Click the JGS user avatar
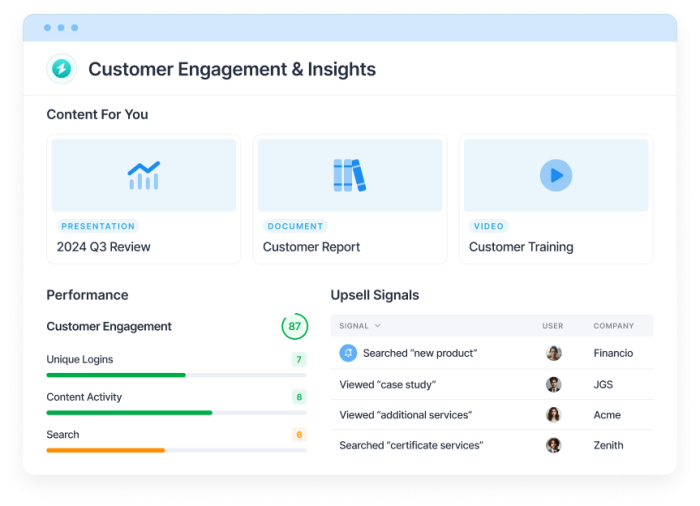This screenshot has height=506, width=700. pyautogui.click(x=553, y=384)
